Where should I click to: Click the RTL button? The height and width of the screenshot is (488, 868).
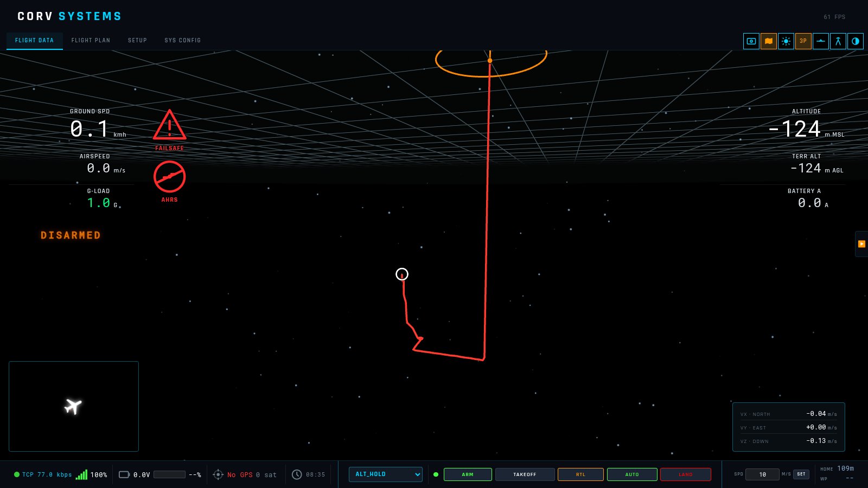(x=580, y=474)
